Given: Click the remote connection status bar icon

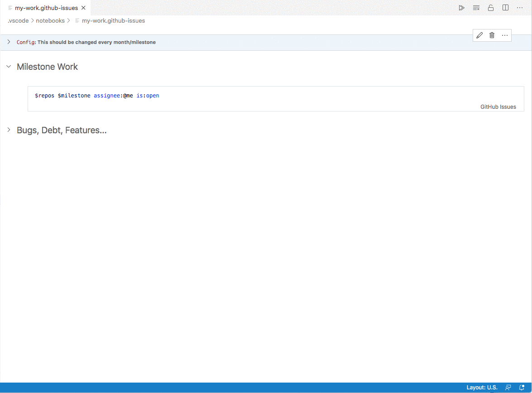Looking at the screenshot, I should (508, 387).
